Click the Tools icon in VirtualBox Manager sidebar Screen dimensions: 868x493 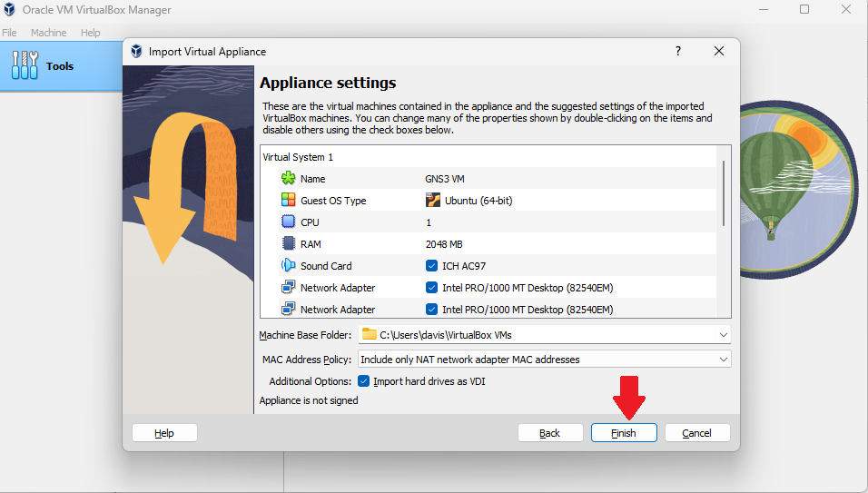click(x=25, y=65)
